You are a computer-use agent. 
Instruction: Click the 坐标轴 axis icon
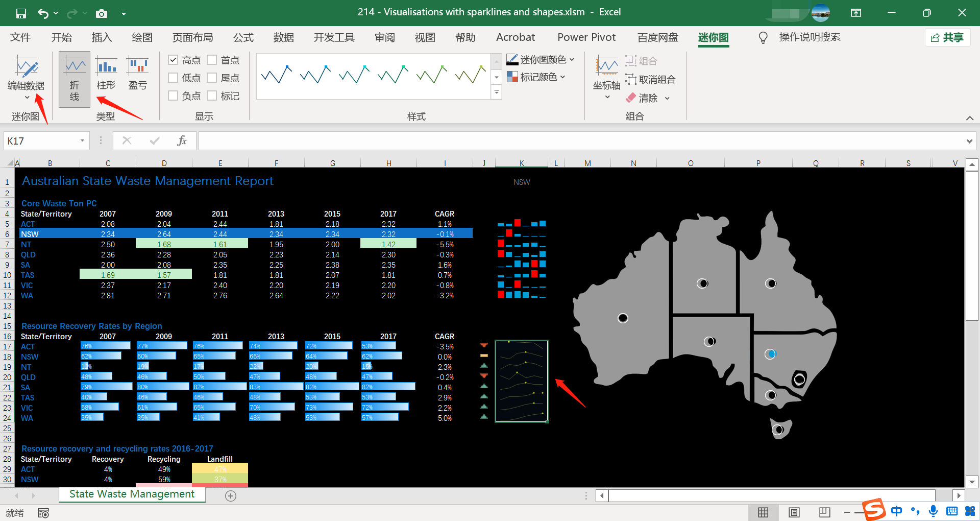(607, 66)
